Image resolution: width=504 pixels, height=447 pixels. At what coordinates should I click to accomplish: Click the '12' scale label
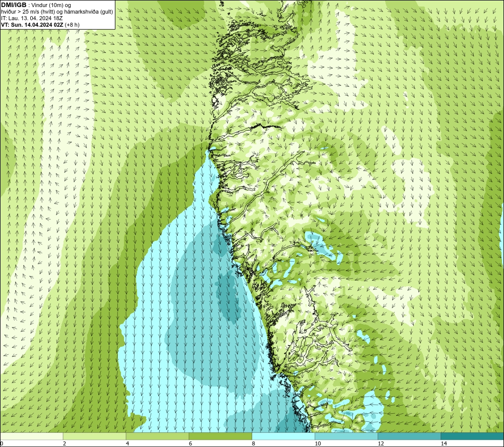381,443
